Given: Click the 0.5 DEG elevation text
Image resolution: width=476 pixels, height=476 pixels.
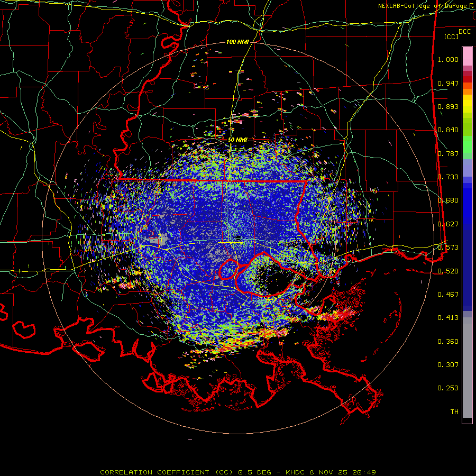Looking at the screenshot, I should click(255, 472).
